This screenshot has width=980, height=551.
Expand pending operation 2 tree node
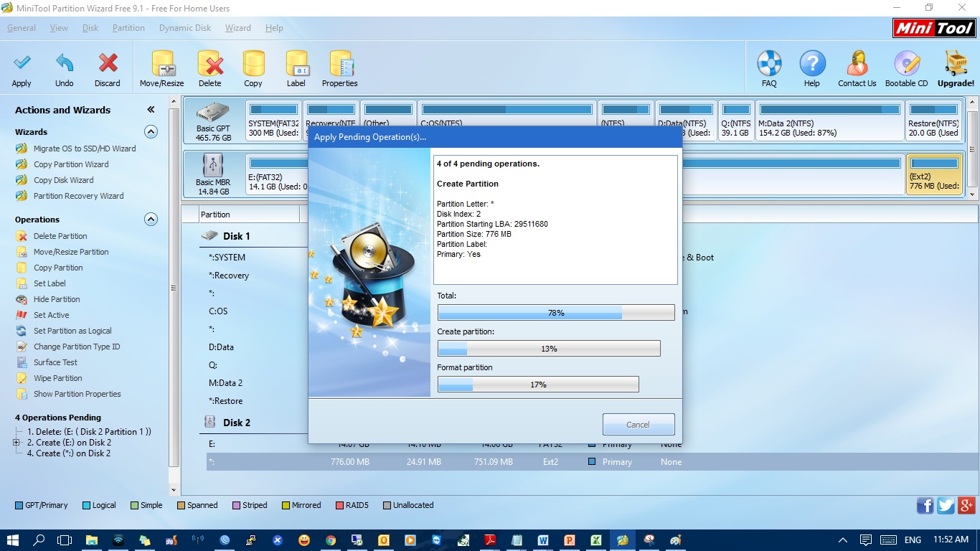16,443
